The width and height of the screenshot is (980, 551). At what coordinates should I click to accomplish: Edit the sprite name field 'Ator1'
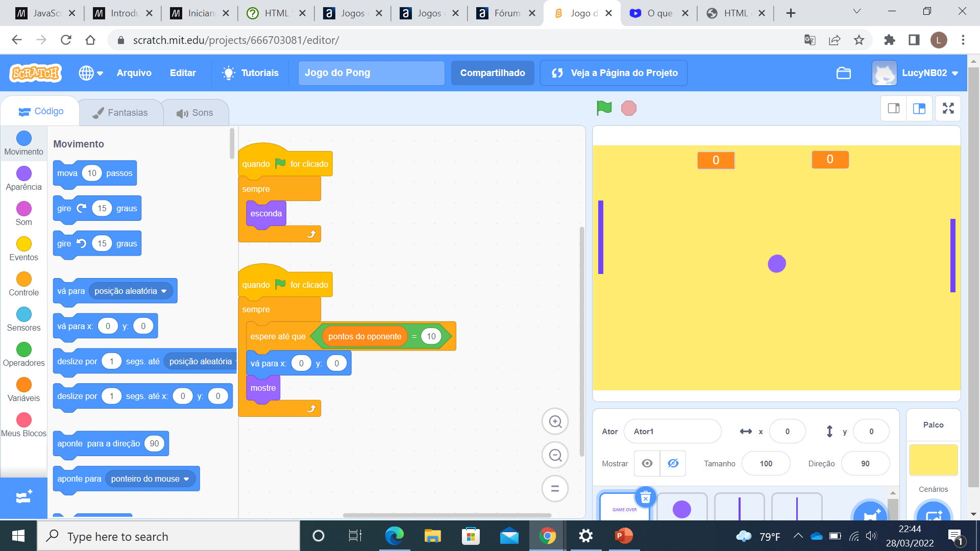pos(672,432)
